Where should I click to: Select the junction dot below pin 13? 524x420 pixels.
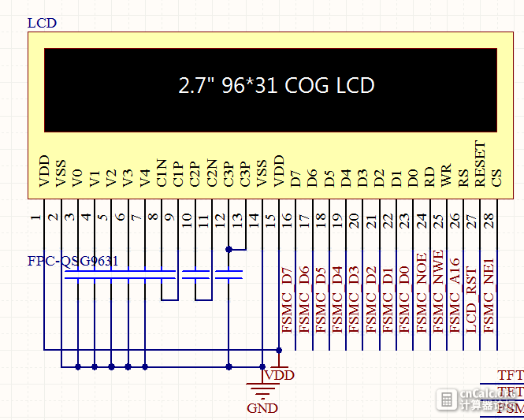tap(229, 249)
